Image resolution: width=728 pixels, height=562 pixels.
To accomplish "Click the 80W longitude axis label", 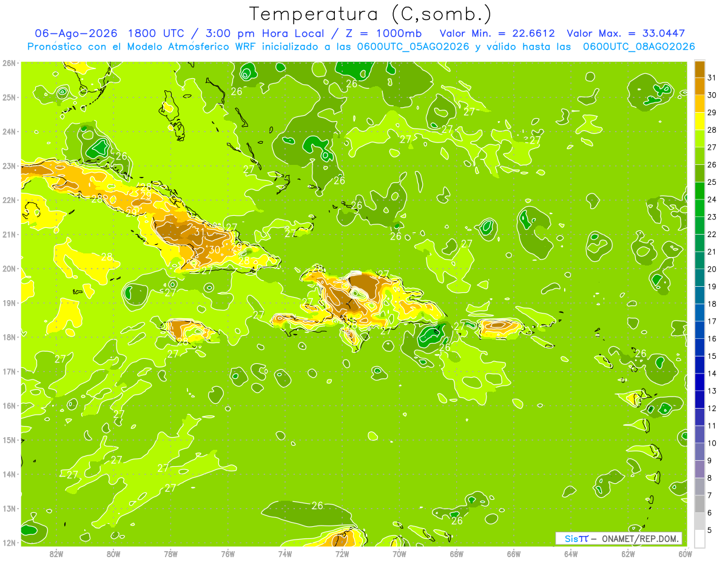I will tap(113, 554).
